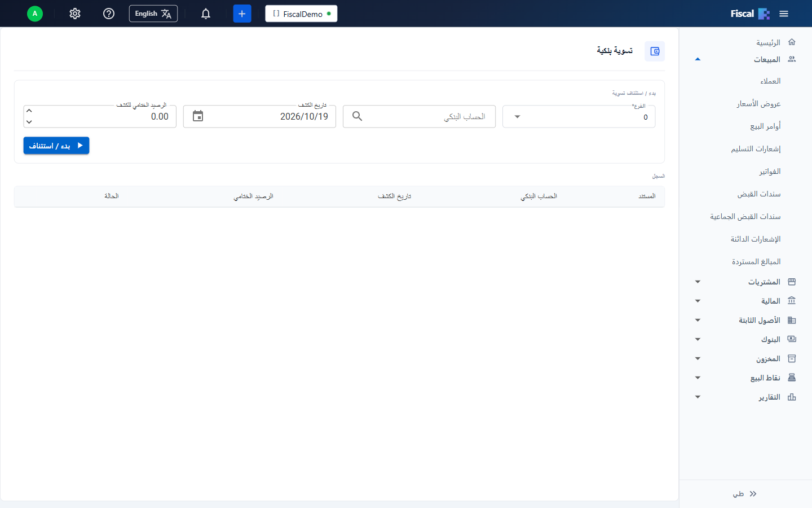Open the user avatar menu
Screen dimensions: 812x508
35,14
